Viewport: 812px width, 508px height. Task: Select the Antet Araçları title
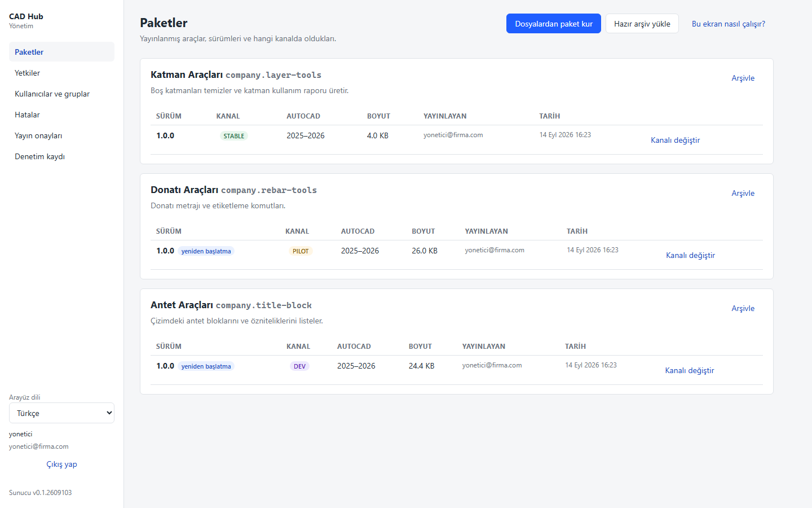[182, 305]
